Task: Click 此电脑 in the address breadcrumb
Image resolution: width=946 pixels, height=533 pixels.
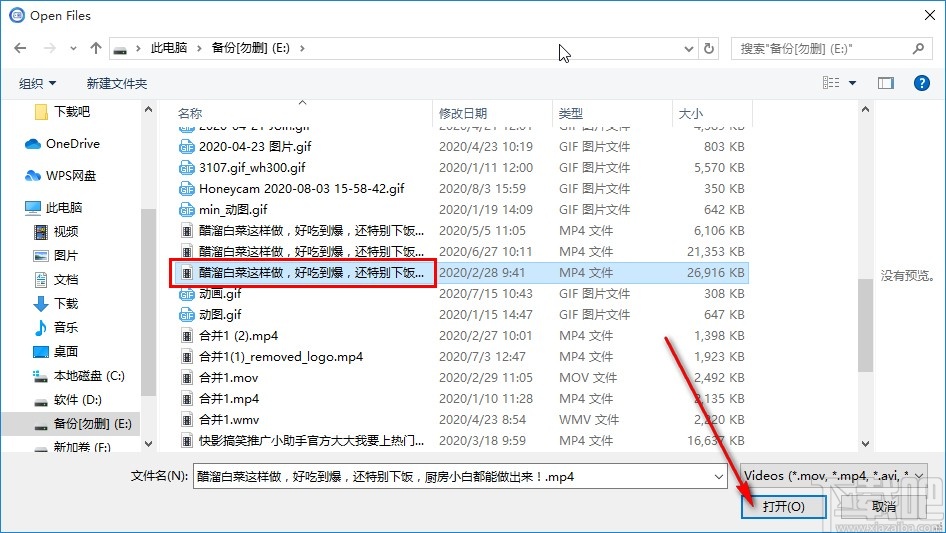Action: (x=168, y=48)
